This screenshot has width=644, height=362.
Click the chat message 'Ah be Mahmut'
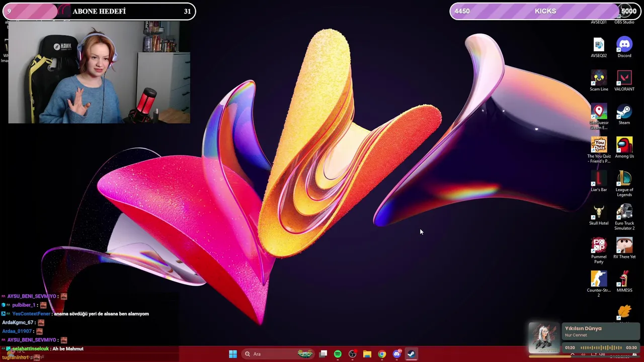68,348
